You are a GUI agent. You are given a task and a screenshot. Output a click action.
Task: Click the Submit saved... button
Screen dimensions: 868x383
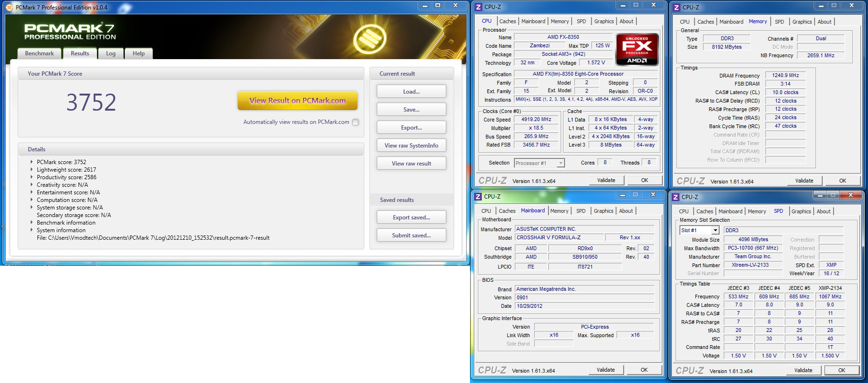[x=411, y=235]
